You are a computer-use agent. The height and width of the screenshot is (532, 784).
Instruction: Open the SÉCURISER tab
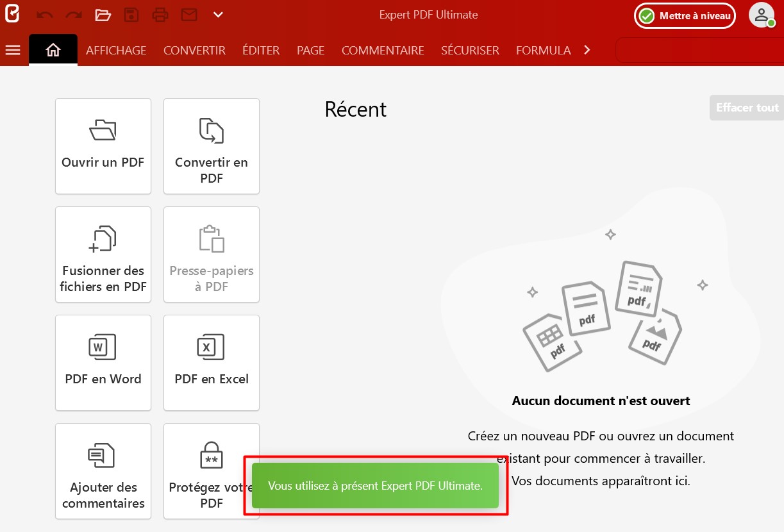[x=470, y=50]
